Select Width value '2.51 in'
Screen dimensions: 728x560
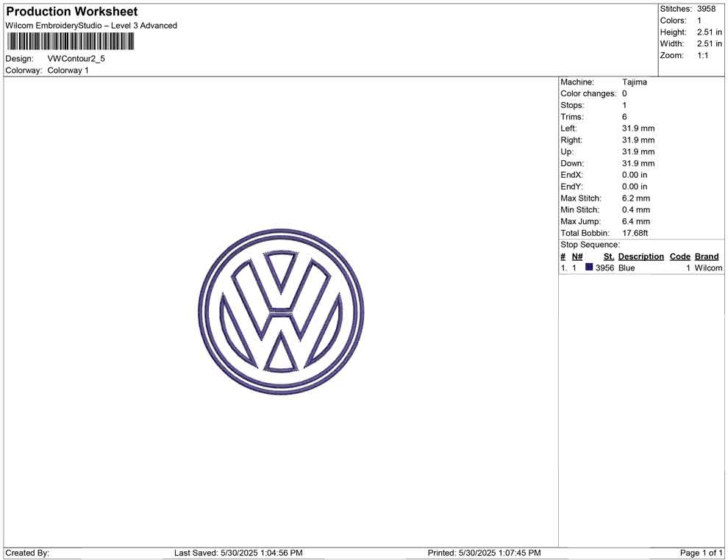710,43
